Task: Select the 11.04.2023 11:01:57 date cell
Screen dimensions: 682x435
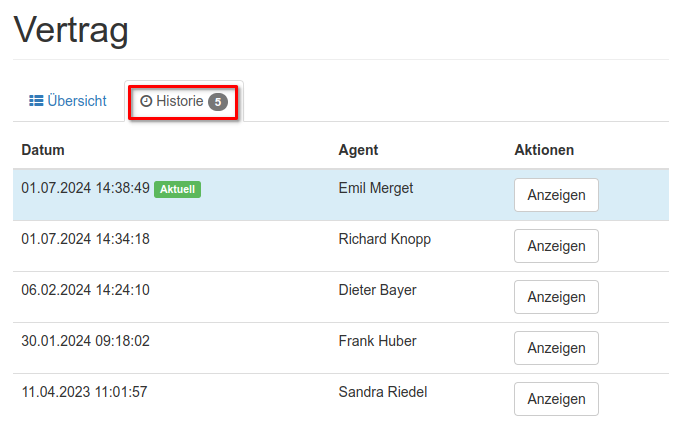Action: [84, 392]
